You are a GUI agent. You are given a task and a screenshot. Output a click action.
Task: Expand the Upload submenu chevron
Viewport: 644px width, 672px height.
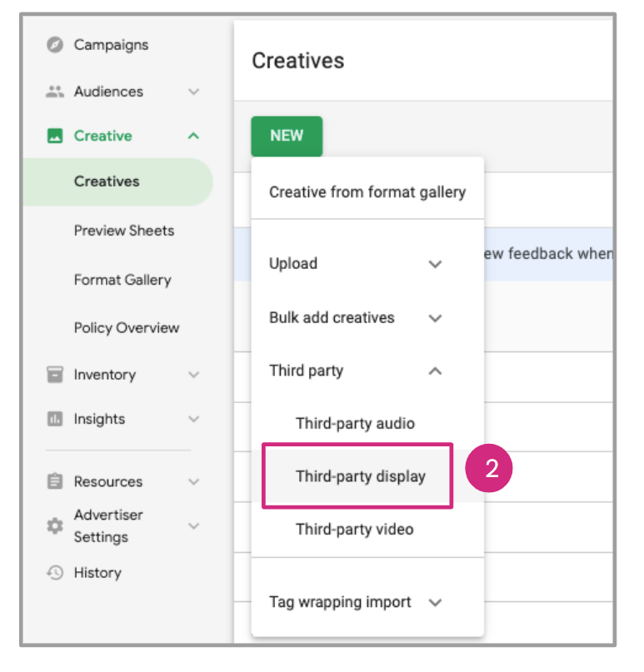(434, 264)
